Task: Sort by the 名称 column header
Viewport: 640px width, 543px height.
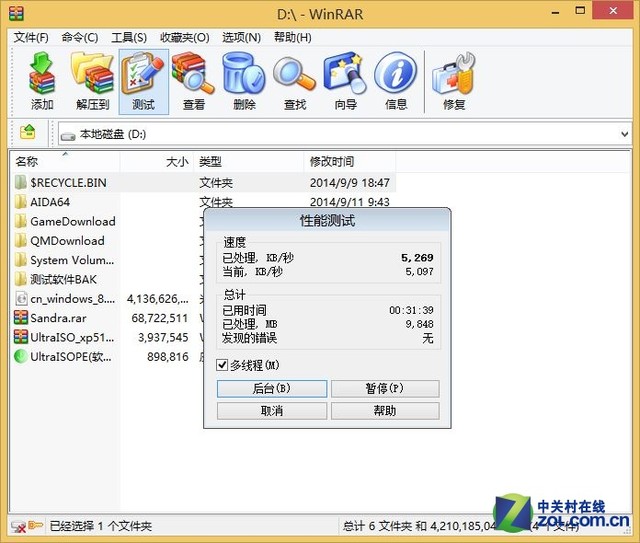Action: tap(64, 162)
